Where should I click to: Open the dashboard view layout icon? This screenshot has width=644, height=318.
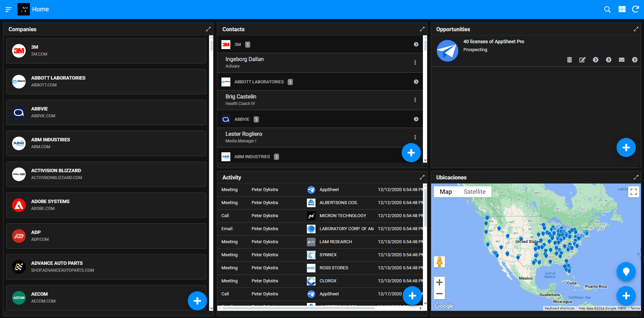coord(622,9)
